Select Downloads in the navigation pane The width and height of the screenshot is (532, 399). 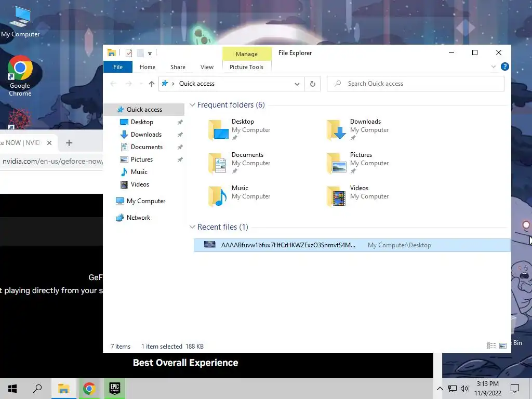point(146,135)
